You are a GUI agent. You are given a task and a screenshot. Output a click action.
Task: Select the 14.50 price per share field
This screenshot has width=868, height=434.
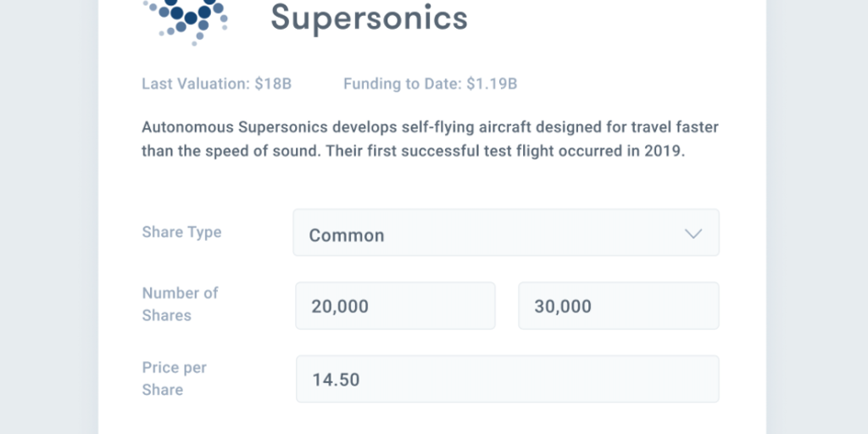pyautogui.click(x=507, y=379)
